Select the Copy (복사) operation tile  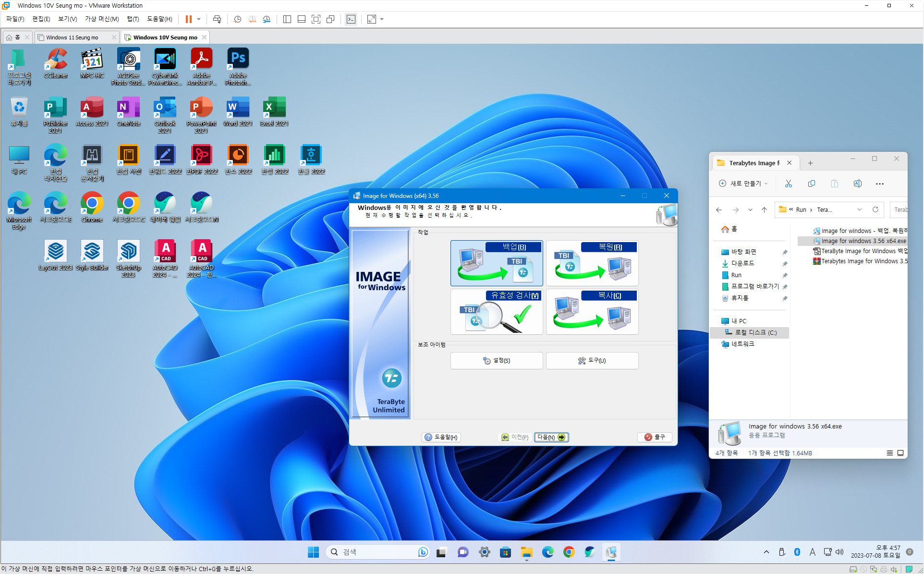click(592, 311)
